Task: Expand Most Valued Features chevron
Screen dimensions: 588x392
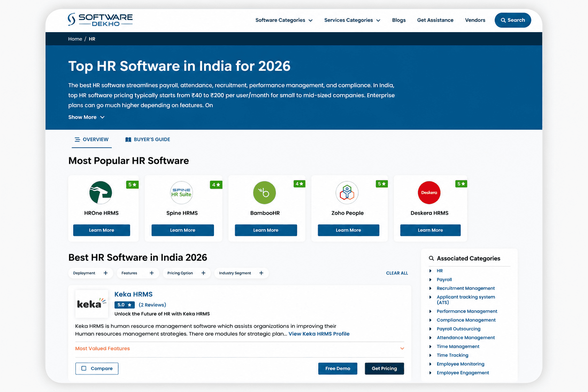Action: pos(402,348)
